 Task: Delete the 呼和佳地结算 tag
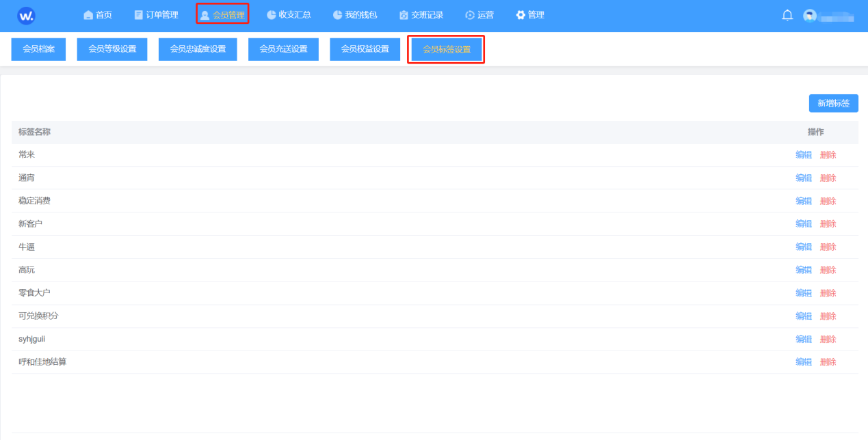[828, 362]
